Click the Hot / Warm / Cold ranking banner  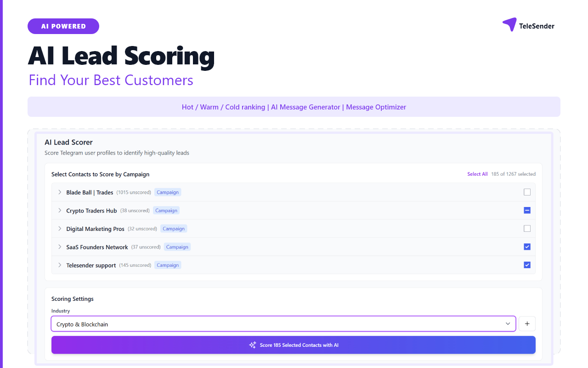click(294, 107)
